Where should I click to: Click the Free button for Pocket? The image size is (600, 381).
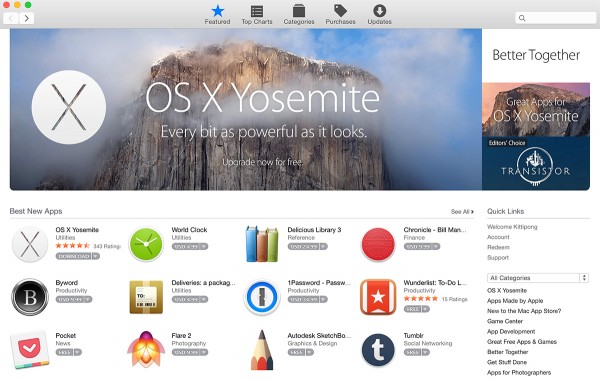tap(65, 352)
